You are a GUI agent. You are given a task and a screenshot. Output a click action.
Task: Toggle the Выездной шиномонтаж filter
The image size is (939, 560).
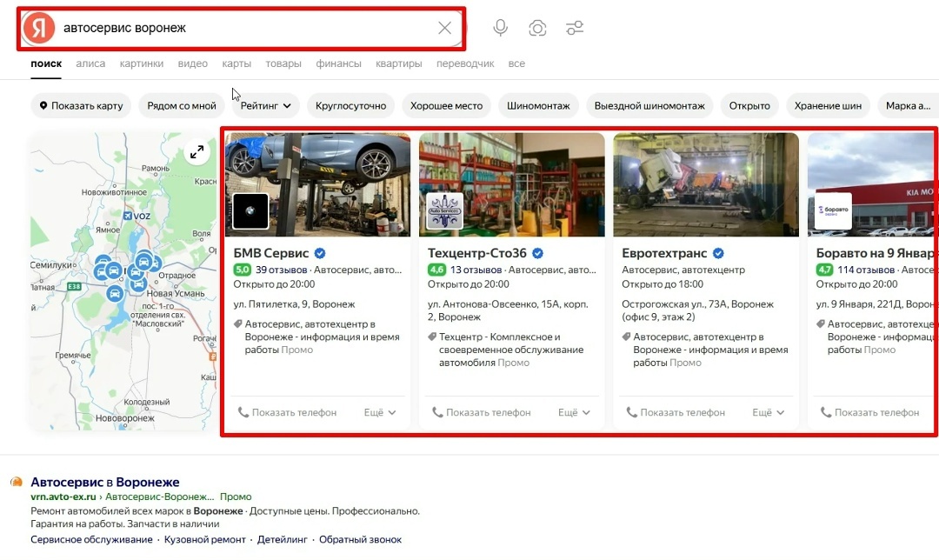point(649,105)
